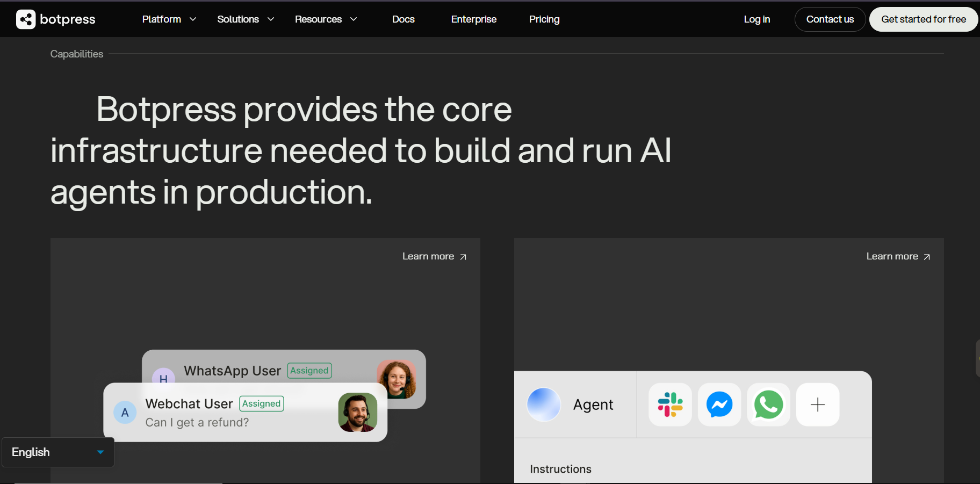
Task: Open the Resources menu
Action: coord(318,19)
